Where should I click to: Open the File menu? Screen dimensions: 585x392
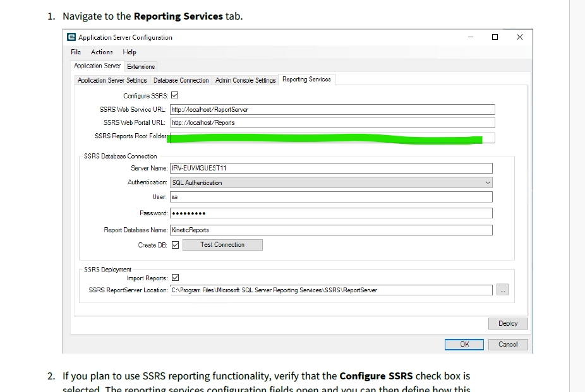(76, 52)
